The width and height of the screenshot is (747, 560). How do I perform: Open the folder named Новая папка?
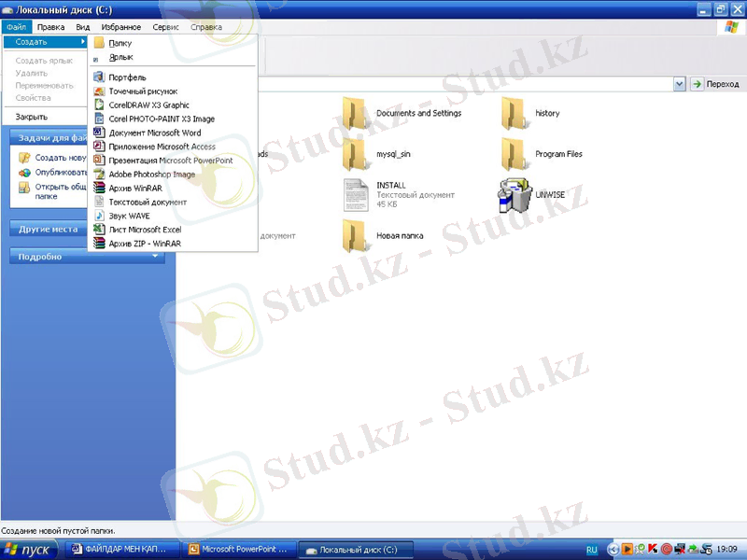(354, 235)
